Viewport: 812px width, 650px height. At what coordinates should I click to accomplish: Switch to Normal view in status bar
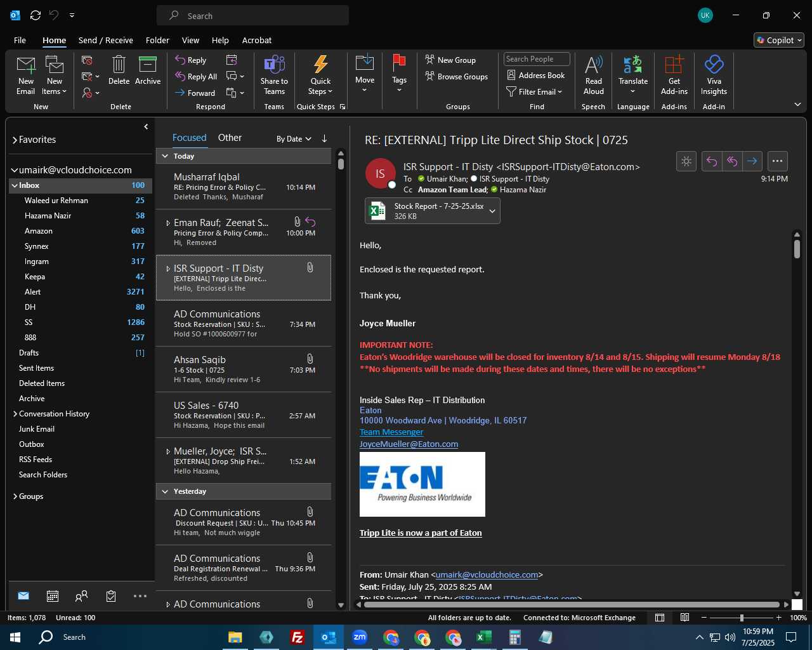click(x=660, y=618)
